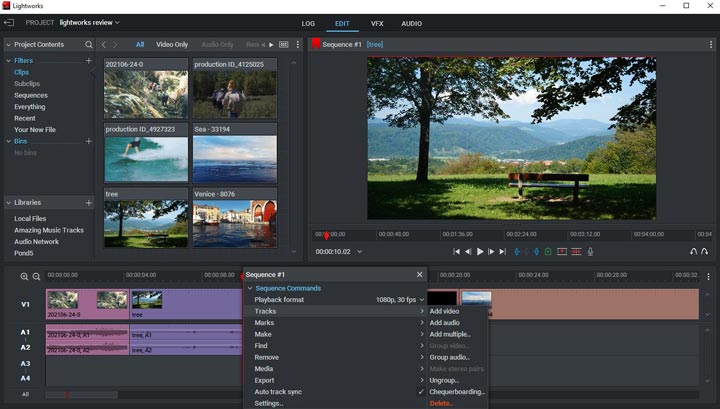Click the microphone voice-over icon
This screenshot has width=720, height=409.
coord(590,252)
